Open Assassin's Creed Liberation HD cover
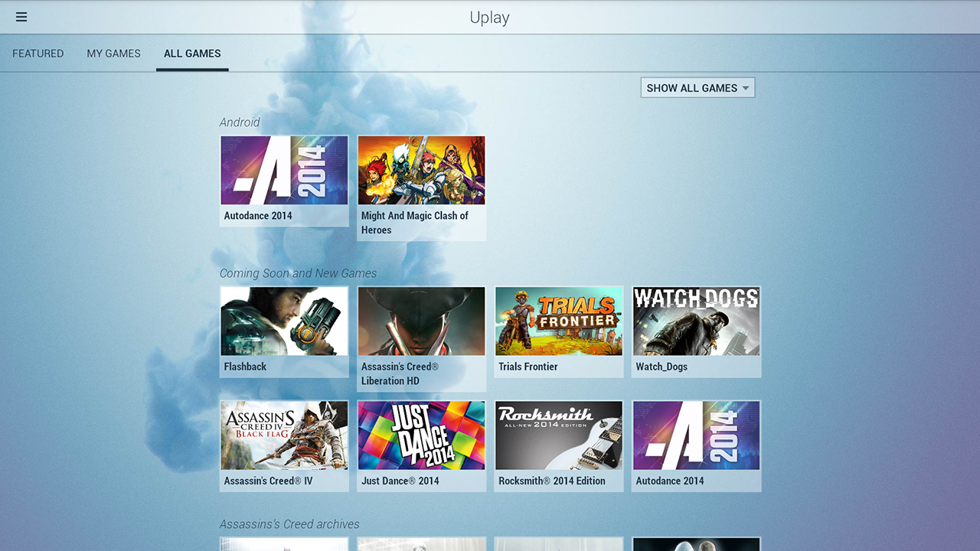980x551 pixels. point(421,321)
